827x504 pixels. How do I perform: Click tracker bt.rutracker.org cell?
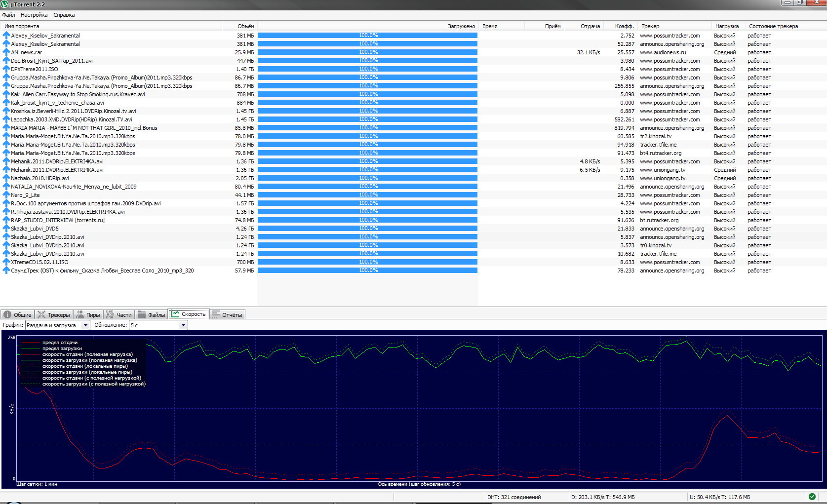(x=659, y=220)
